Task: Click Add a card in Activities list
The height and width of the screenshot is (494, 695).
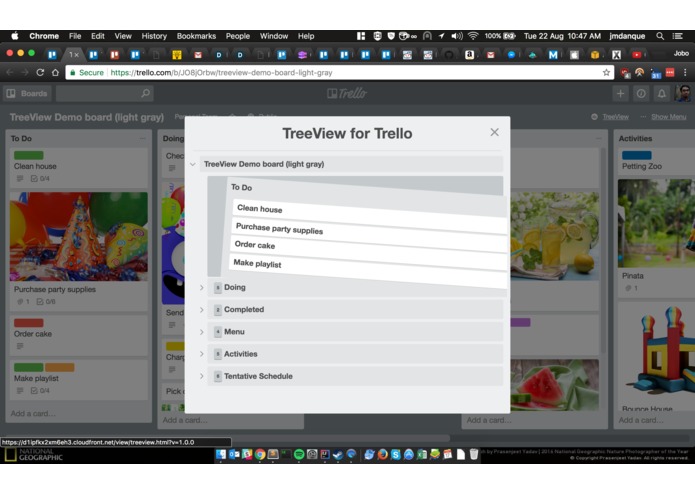Action: click(x=641, y=420)
